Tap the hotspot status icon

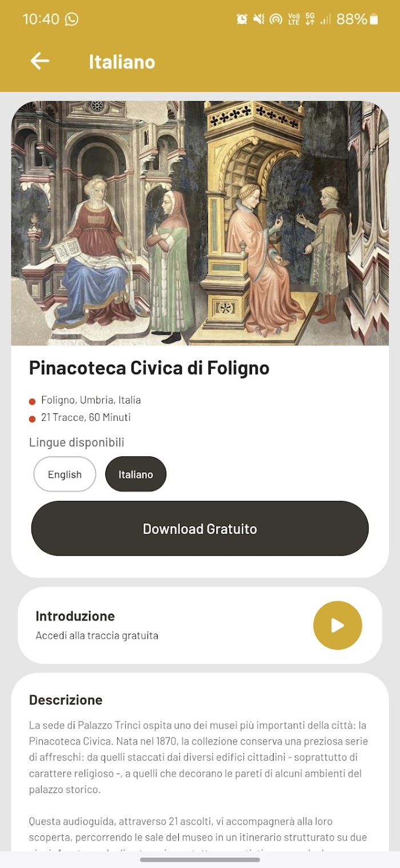pyautogui.click(x=276, y=19)
